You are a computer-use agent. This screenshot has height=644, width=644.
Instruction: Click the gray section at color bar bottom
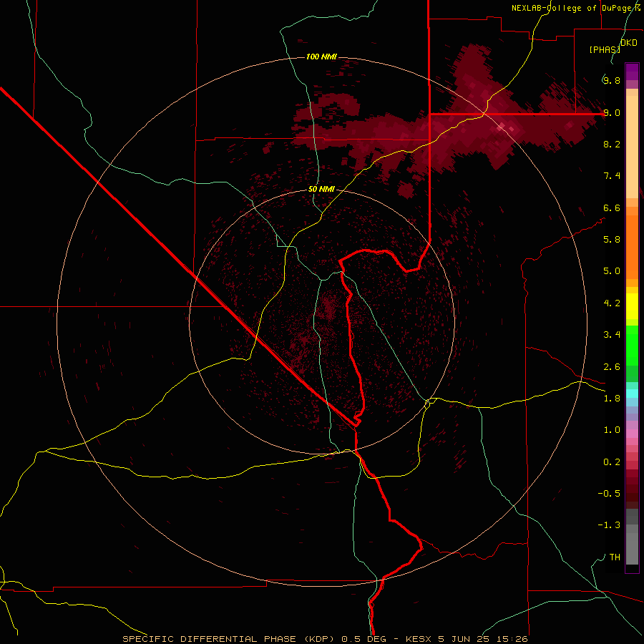[632, 536]
